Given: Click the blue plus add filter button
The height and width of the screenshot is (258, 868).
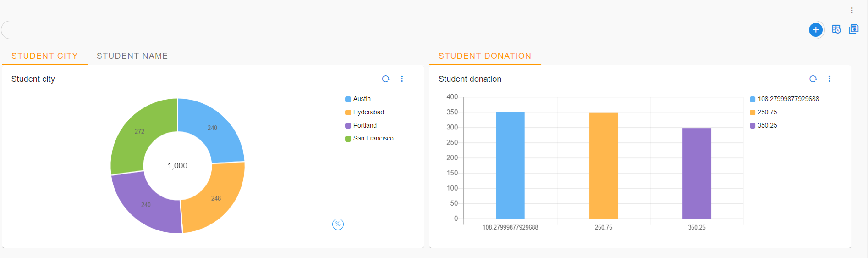Looking at the screenshot, I should [815, 30].
